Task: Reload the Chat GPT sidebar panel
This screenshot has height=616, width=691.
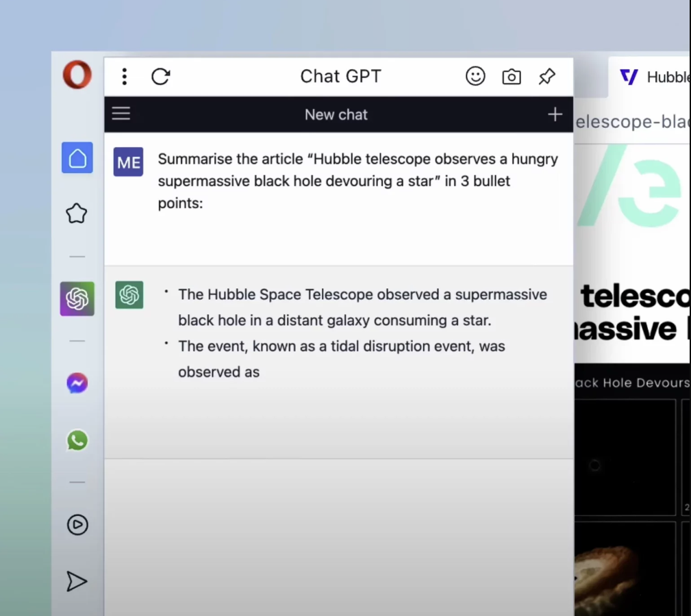Action: 160,77
